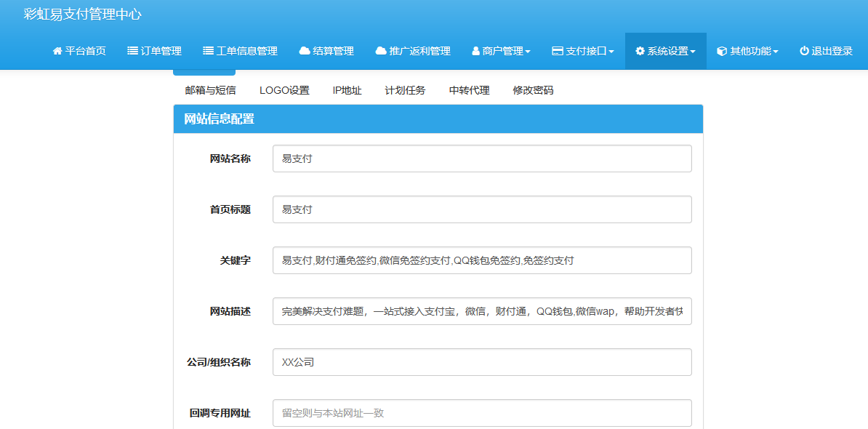Image resolution: width=868 pixels, height=429 pixels.
Task: Click the 修改密码 link
Action: 532,89
